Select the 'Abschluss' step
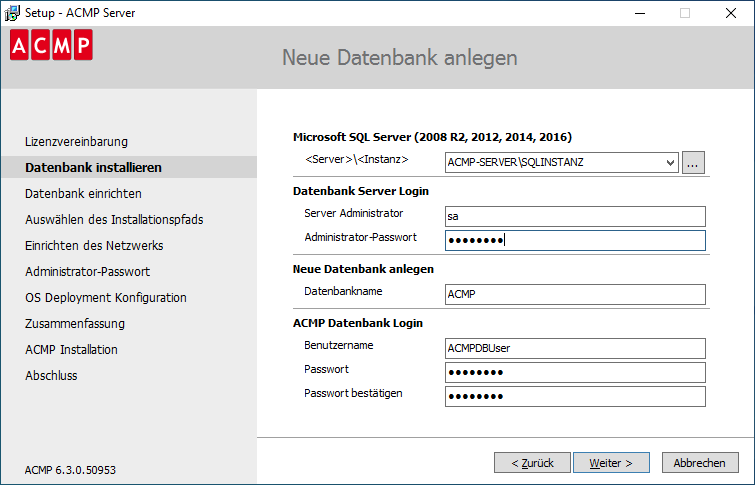 pyautogui.click(x=51, y=376)
